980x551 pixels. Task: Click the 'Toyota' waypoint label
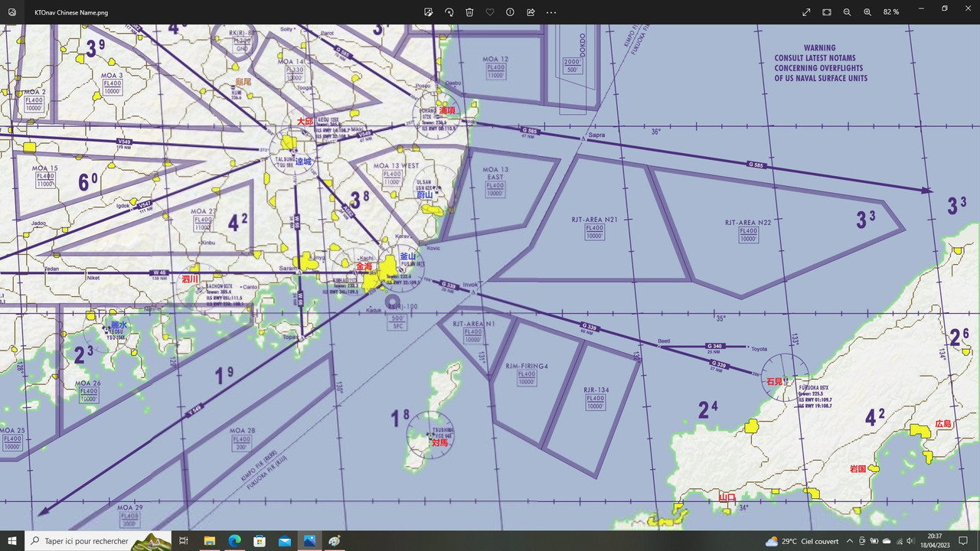(x=759, y=348)
